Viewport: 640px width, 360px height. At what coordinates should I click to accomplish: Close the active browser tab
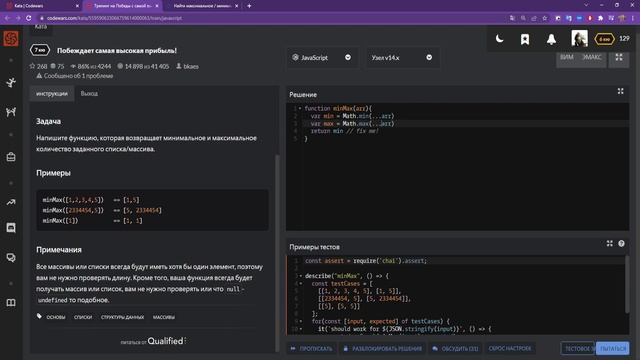point(157,6)
